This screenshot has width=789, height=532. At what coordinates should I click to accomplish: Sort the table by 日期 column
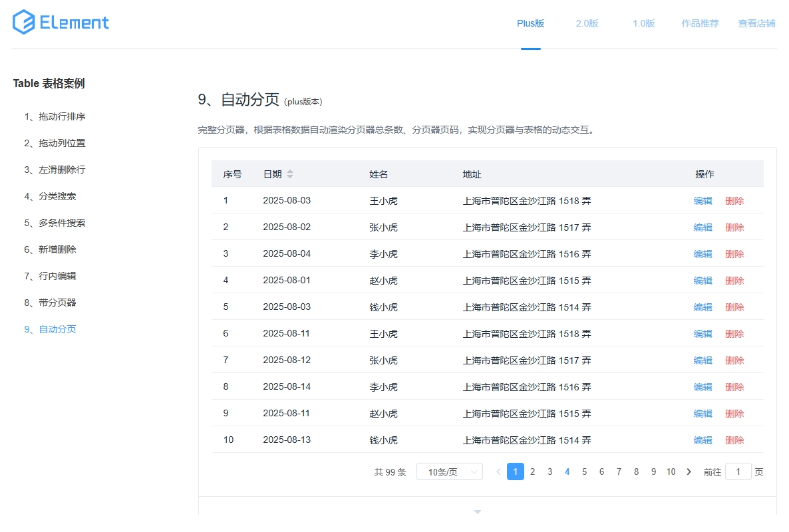coord(289,174)
